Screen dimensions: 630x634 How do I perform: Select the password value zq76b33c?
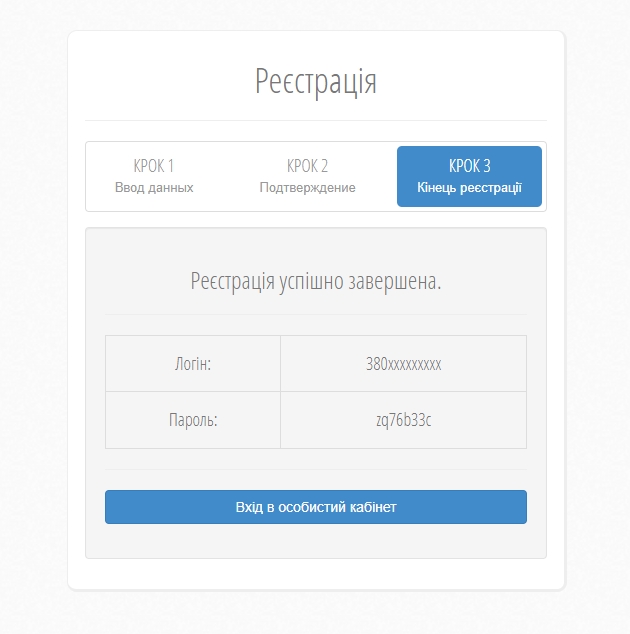[404, 420]
